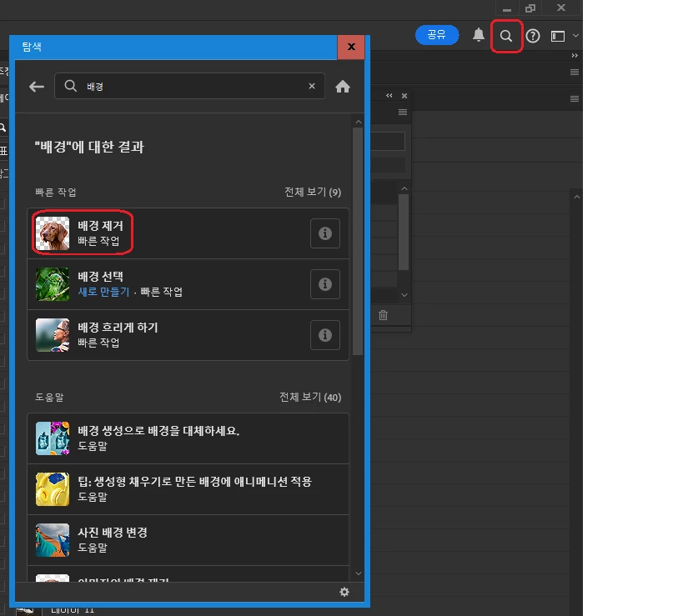Screen dimensions: 693x616
Task: Click right panel scroll up chevron
Action: (577, 197)
